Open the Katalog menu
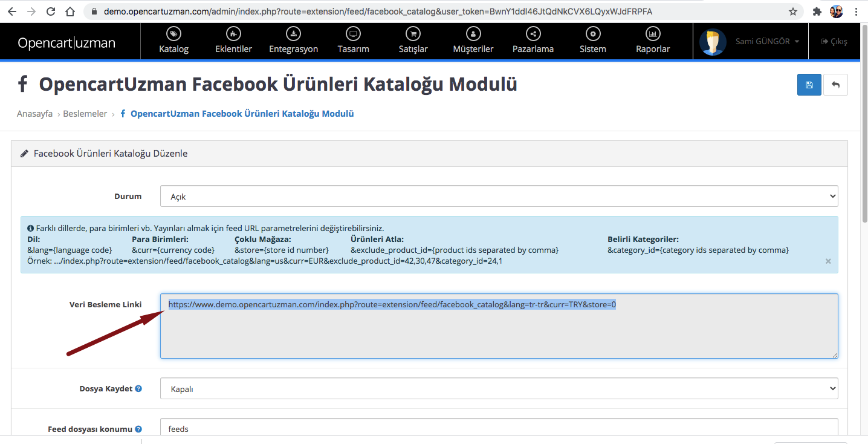 [x=173, y=41]
